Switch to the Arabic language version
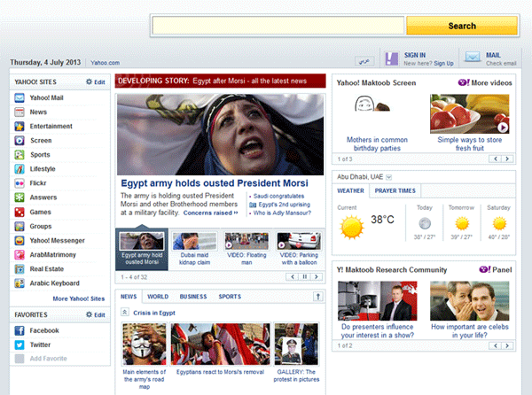Screen dimensions: 532x395 [364, 61]
